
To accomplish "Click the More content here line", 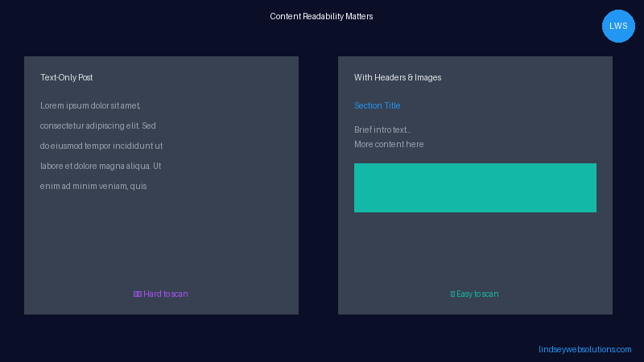I will (x=389, y=144).
